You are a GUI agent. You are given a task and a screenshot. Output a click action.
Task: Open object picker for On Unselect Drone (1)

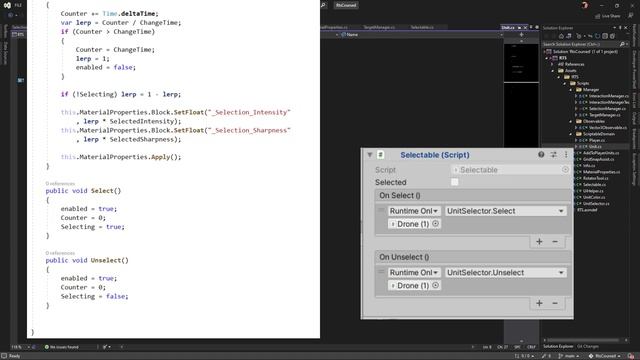click(436, 285)
